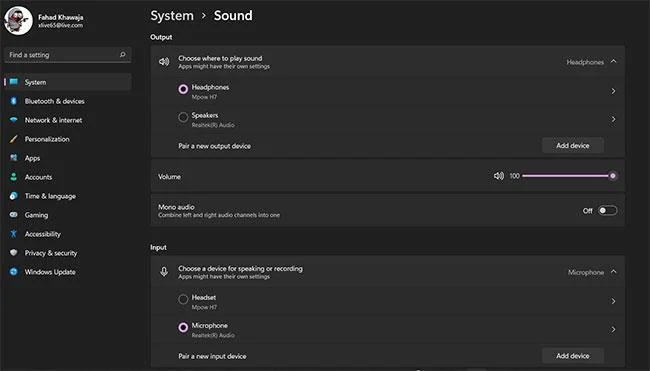
Task: Collapse the input device list chevron
Action: click(x=614, y=272)
